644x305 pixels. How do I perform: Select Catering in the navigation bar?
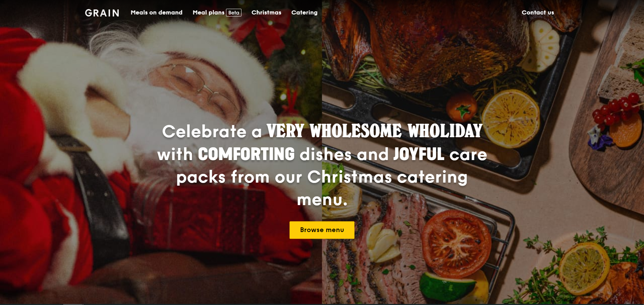(304, 12)
